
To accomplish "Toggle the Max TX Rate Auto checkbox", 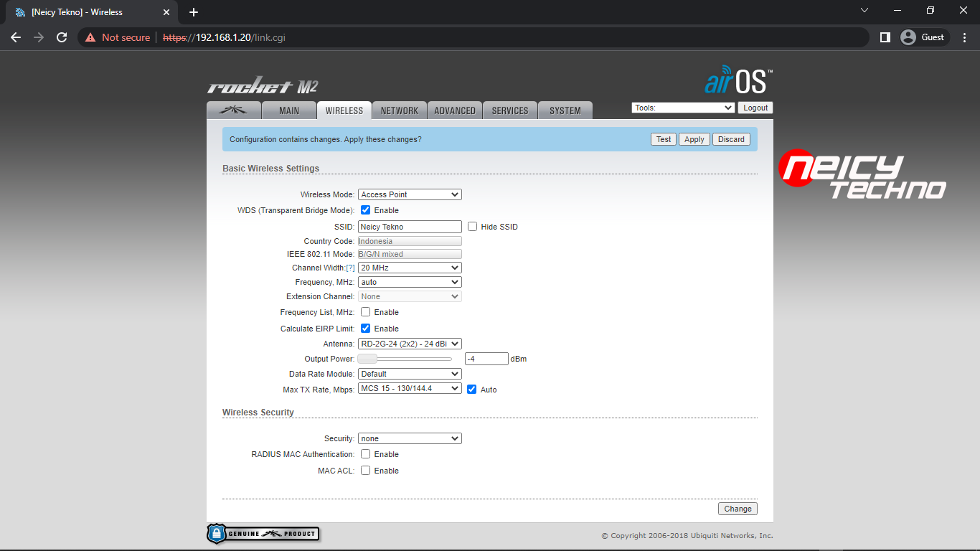I will [x=471, y=390].
